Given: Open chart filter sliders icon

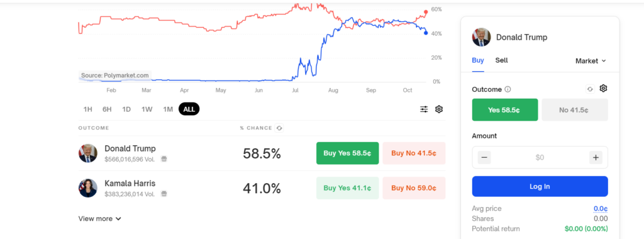Looking at the screenshot, I should coord(424,109).
